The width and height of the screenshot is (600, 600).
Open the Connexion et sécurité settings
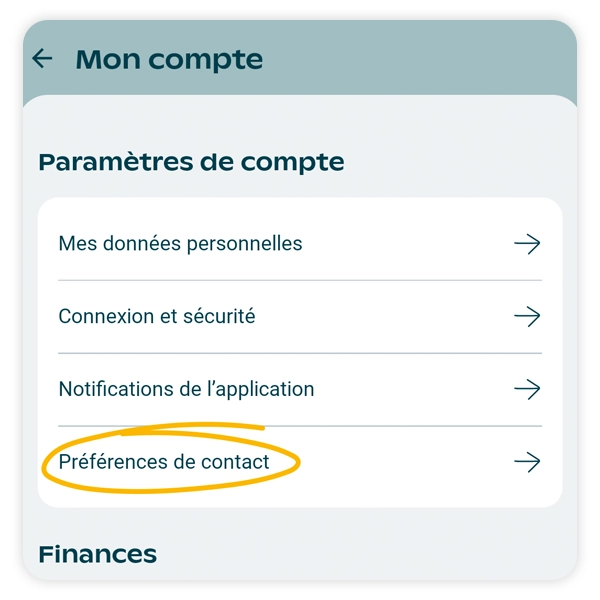tap(157, 317)
